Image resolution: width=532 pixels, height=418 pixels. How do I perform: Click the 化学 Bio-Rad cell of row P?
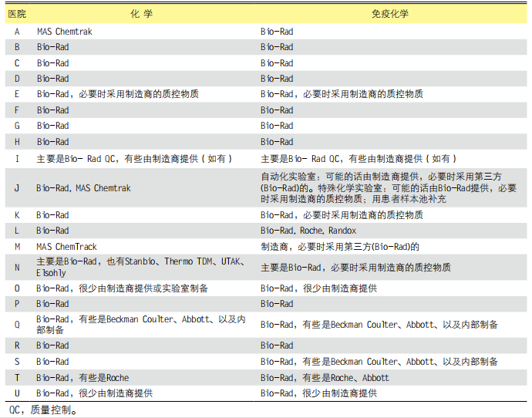tap(52, 304)
